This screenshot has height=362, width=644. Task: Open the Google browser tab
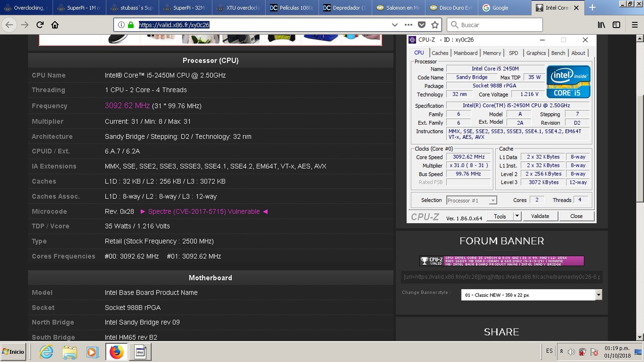(504, 8)
